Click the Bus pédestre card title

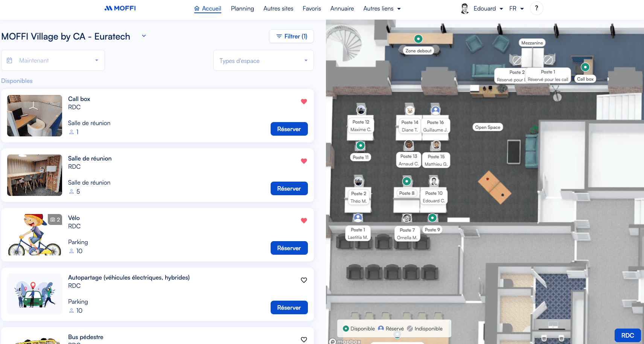tap(85, 337)
